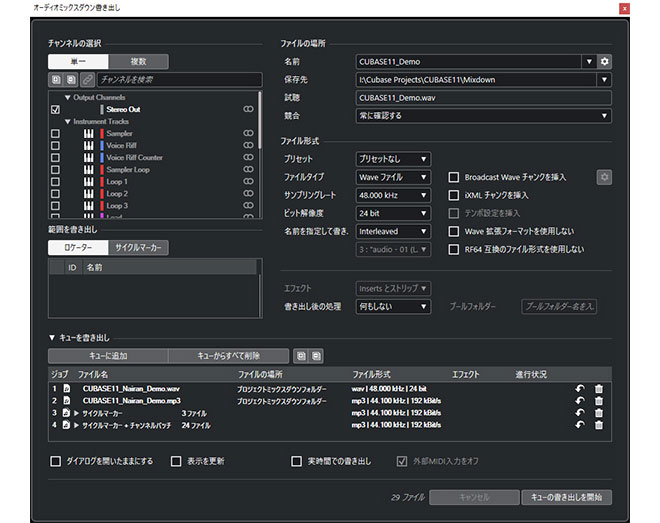Check the Sampler track checkbox

tap(55, 133)
